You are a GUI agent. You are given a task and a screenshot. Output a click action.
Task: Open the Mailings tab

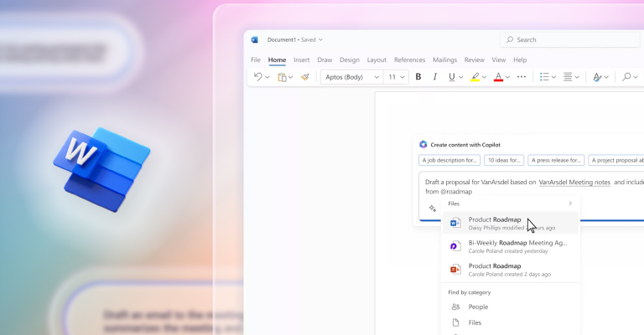[444, 59]
